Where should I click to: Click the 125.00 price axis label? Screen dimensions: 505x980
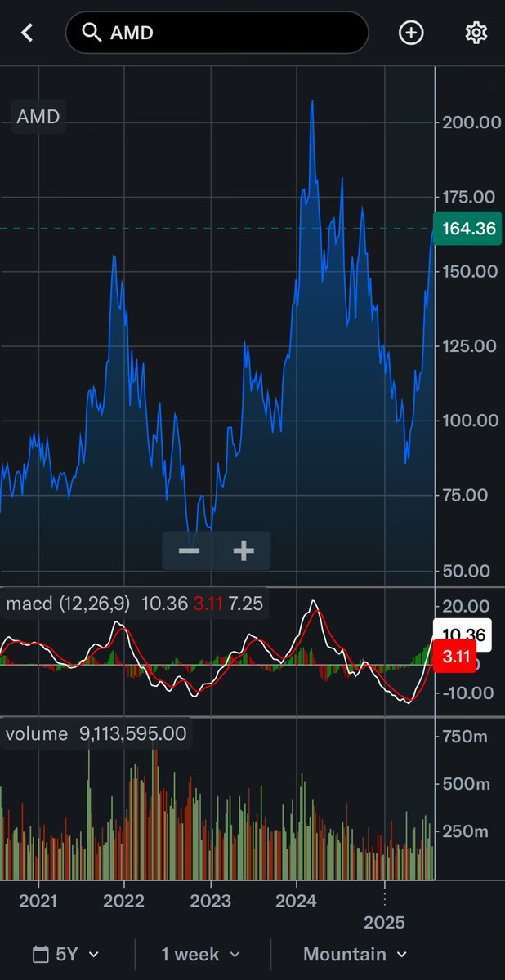click(470, 345)
